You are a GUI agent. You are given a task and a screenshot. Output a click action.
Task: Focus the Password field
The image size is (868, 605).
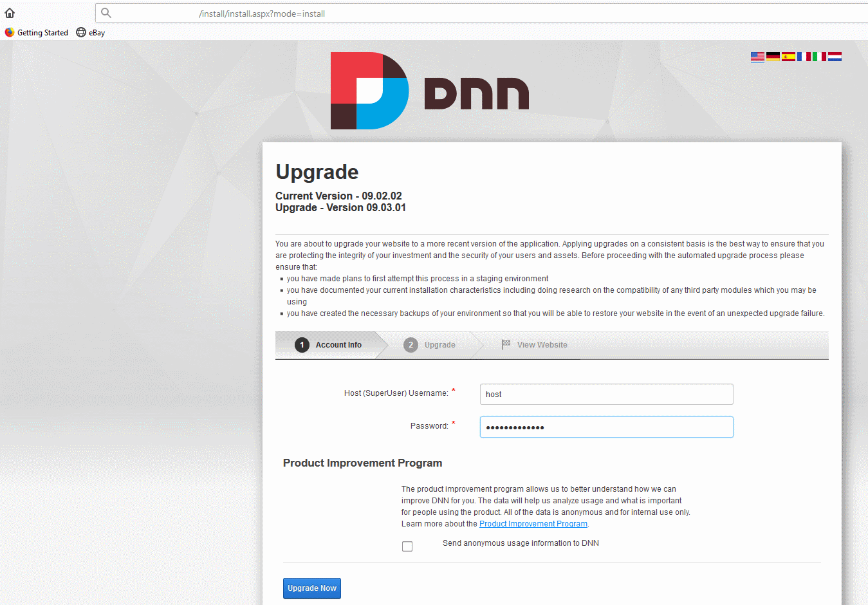click(606, 427)
